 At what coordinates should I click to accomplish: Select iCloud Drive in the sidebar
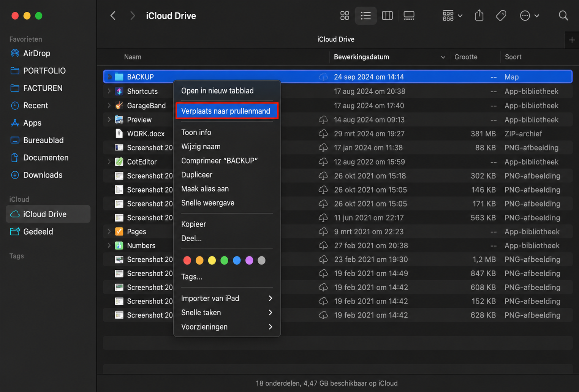[x=48, y=214]
